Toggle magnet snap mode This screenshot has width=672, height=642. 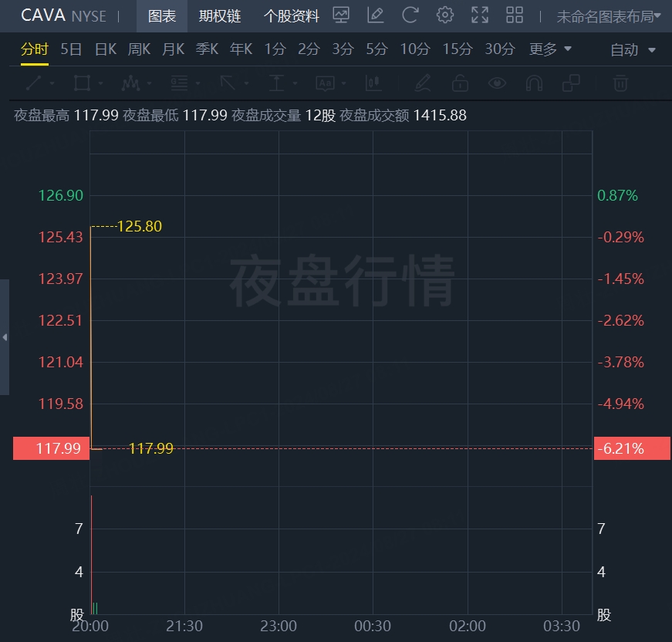tap(534, 83)
